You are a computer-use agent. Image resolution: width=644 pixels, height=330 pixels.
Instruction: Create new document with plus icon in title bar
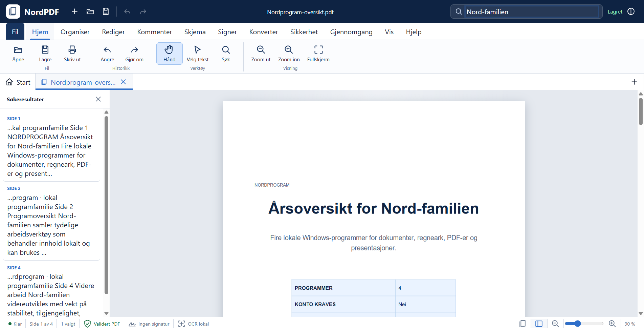[75, 12]
